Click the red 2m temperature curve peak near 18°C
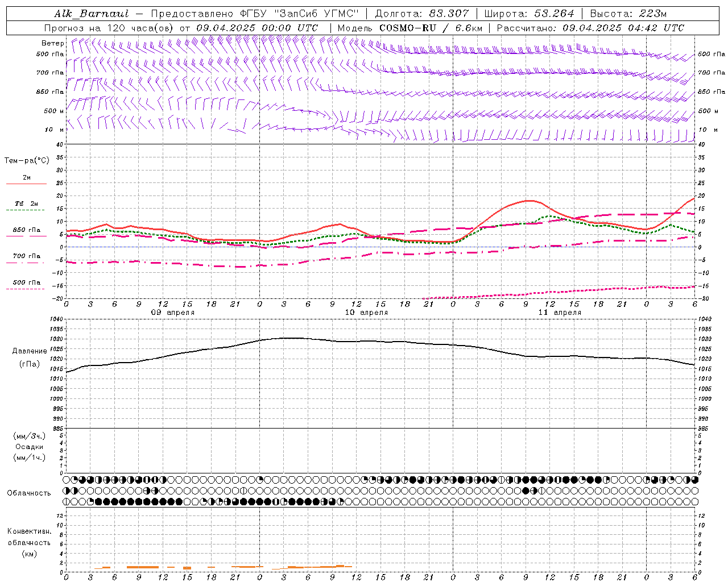Screen dimensions: 728x582 [x=529, y=201]
